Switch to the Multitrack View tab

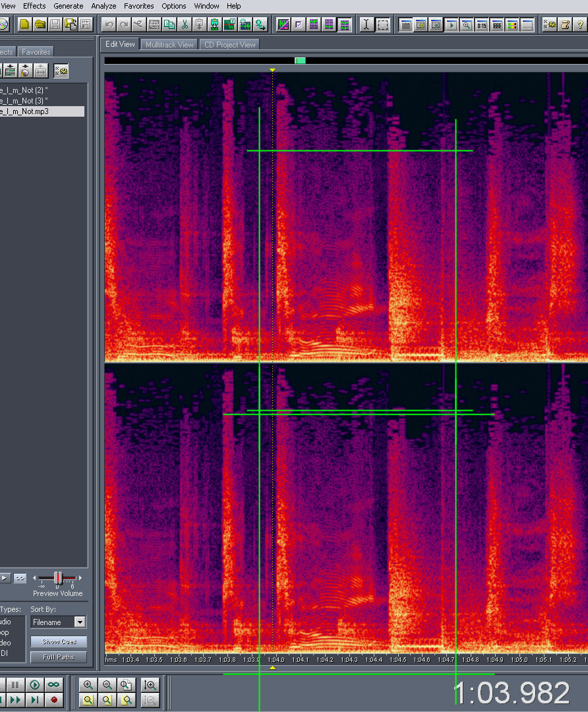click(x=169, y=45)
